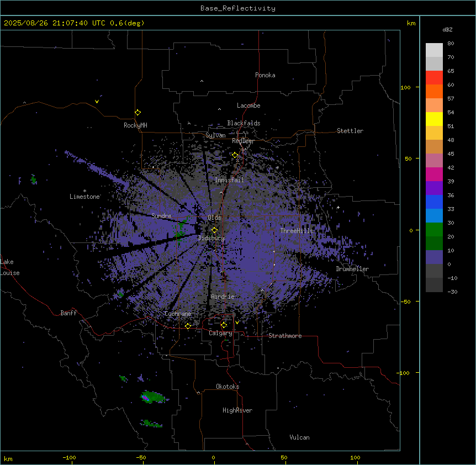Click the yellow diamond marker below Cochrane
Screen dimensions: 476x465
pos(188,326)
